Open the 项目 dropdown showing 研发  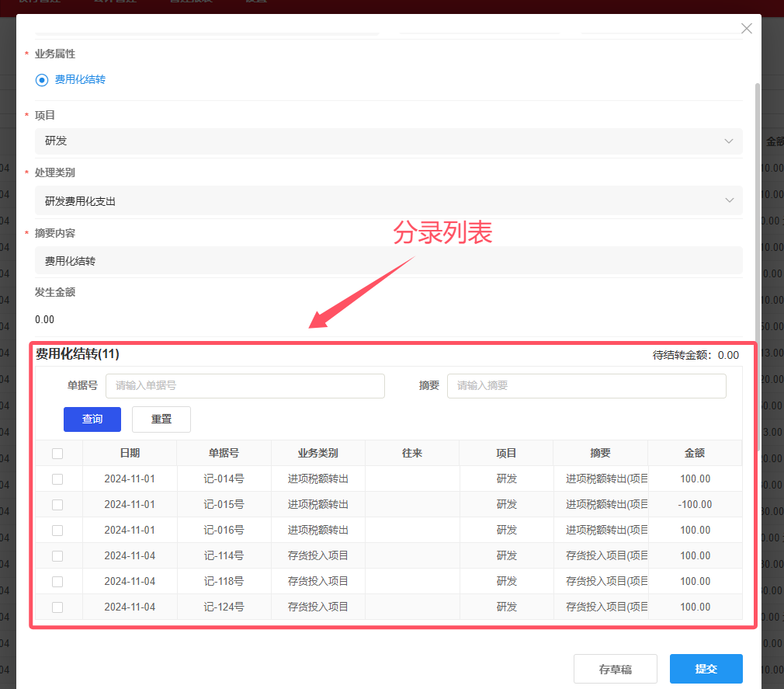coord(388,141)
